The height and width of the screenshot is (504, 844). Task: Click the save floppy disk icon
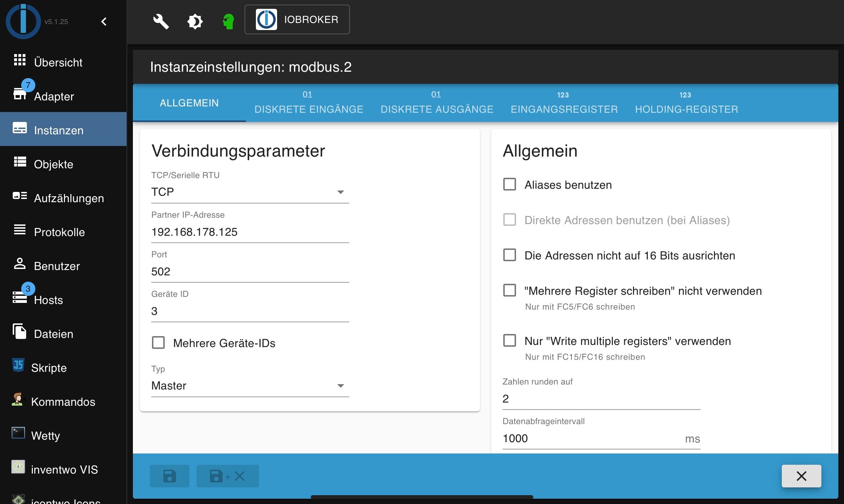pyautogui.click(x=169, y=476)
